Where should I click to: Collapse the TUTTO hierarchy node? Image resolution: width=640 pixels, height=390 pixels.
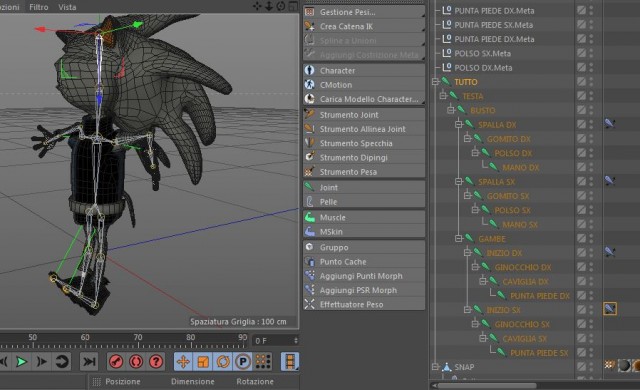click(x=435, y=82)
